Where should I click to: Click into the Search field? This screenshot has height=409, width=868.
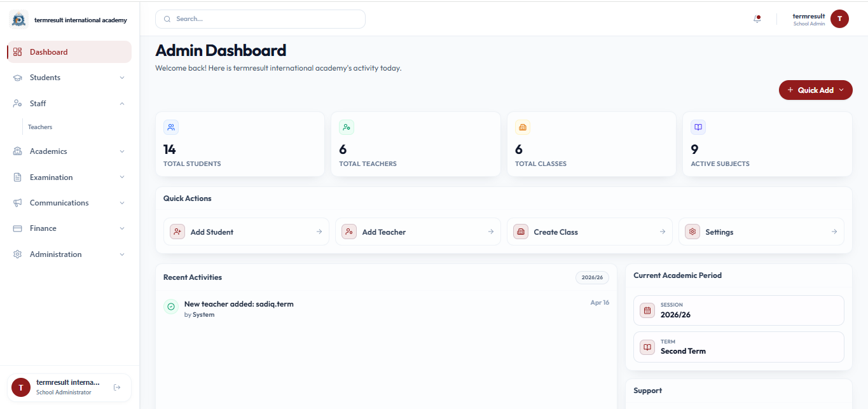(x=260, y=19)
